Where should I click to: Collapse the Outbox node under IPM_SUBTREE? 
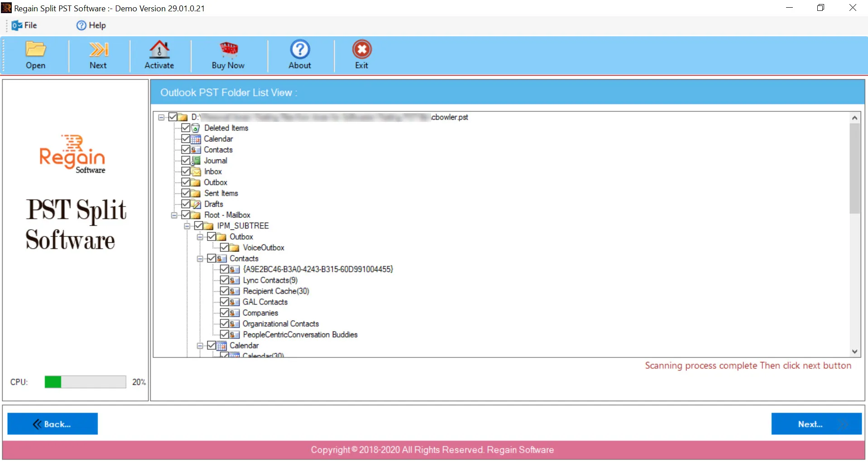point(200,237)
